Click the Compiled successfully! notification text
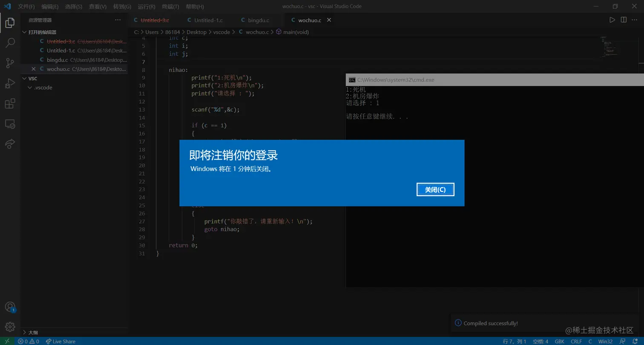The height and width of the screenshot is (345, 644). point(491,323)
